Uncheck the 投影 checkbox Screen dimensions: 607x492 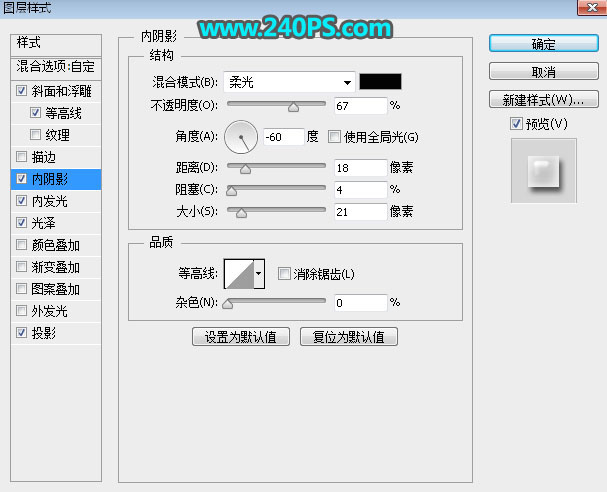(21, 333)
